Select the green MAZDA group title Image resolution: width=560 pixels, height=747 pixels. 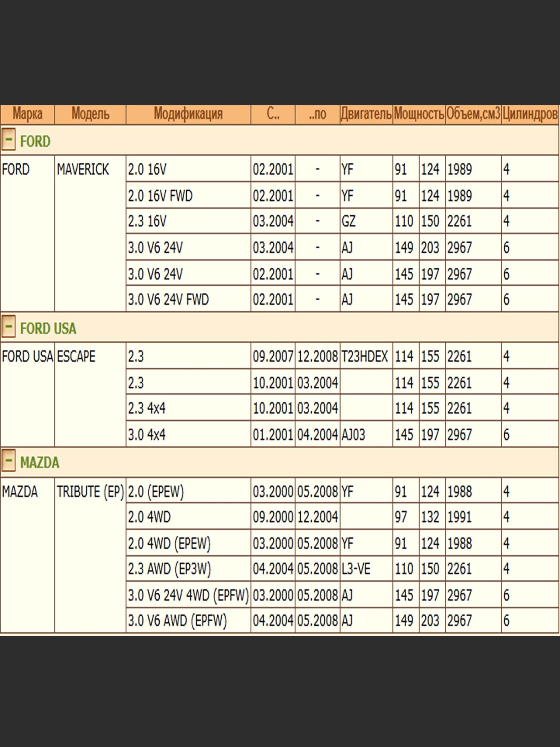pyautogui.click(x=39, y=462)
